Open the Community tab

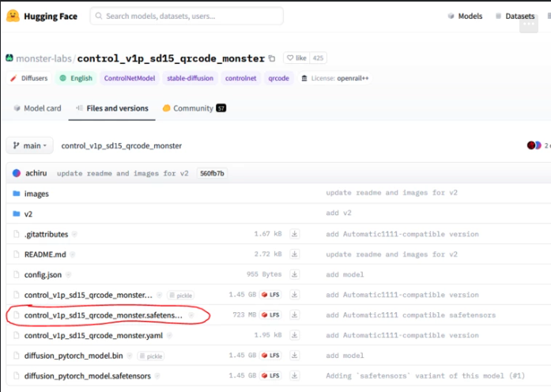(193, 108)
